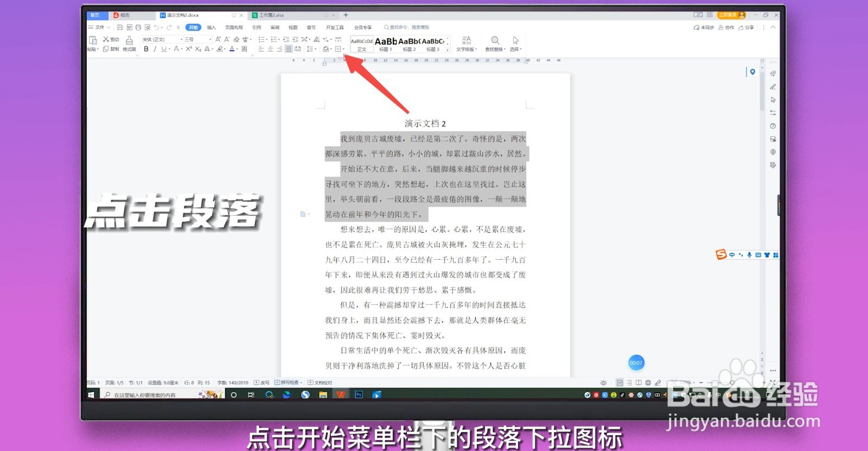Click the Windows taskbar search box
This screenshot has height=451, width=868.
162,395
